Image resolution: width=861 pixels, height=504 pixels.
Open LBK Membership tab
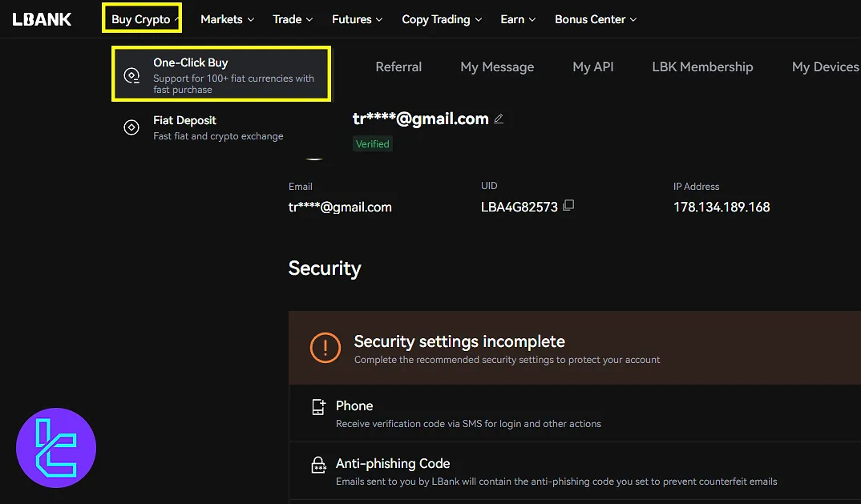pos(702,67)
